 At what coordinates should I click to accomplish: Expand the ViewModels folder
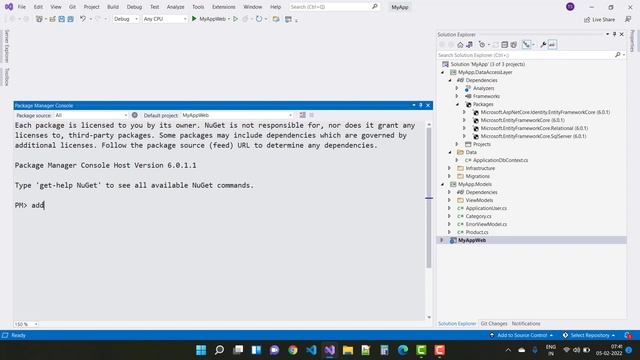pos(450,200)
